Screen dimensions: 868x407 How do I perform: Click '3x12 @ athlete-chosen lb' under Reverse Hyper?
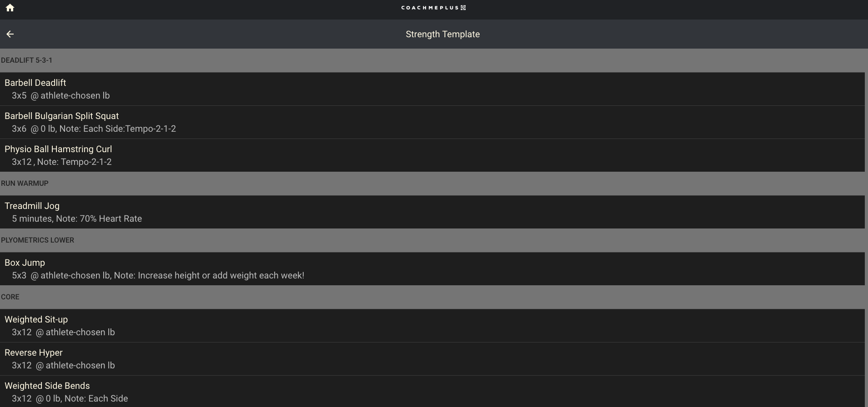pyautogui.click(x=63, y=366)
